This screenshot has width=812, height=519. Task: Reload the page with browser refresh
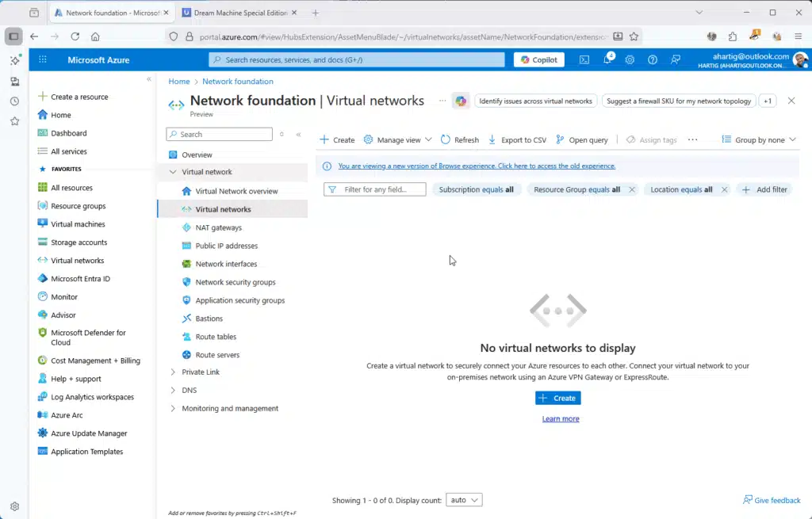pos(75,36)
